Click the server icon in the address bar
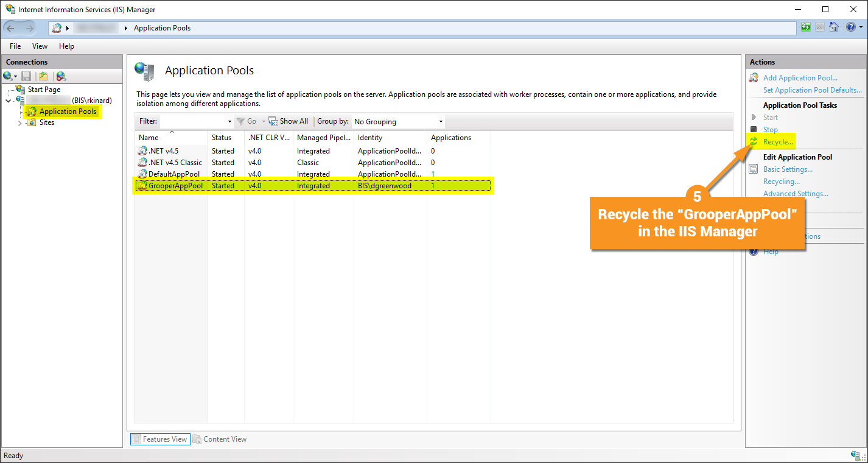 point(57,28)
